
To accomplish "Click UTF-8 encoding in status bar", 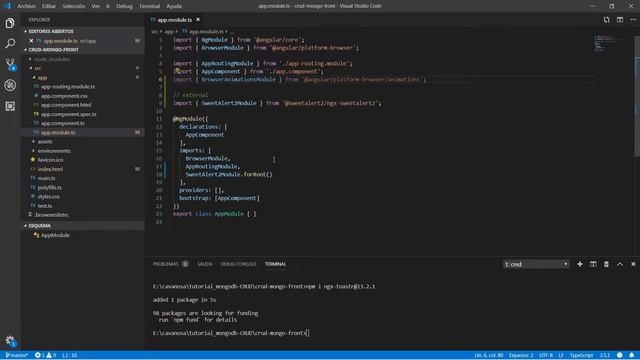I will click(546, 355).
